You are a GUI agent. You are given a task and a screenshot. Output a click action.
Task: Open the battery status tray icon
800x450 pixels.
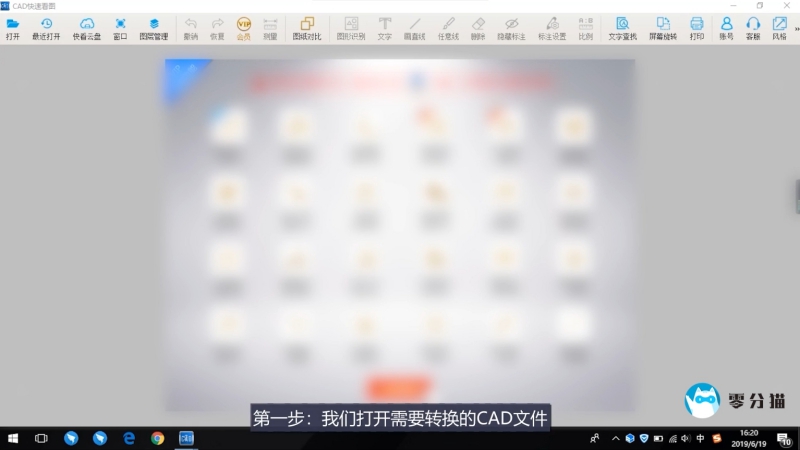coord(658,438)
